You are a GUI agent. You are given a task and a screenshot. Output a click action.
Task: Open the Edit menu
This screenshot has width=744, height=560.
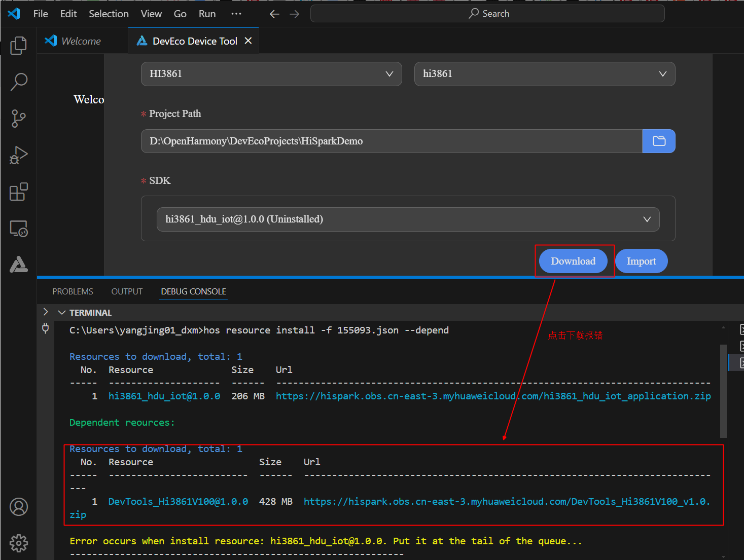(68, 14)
